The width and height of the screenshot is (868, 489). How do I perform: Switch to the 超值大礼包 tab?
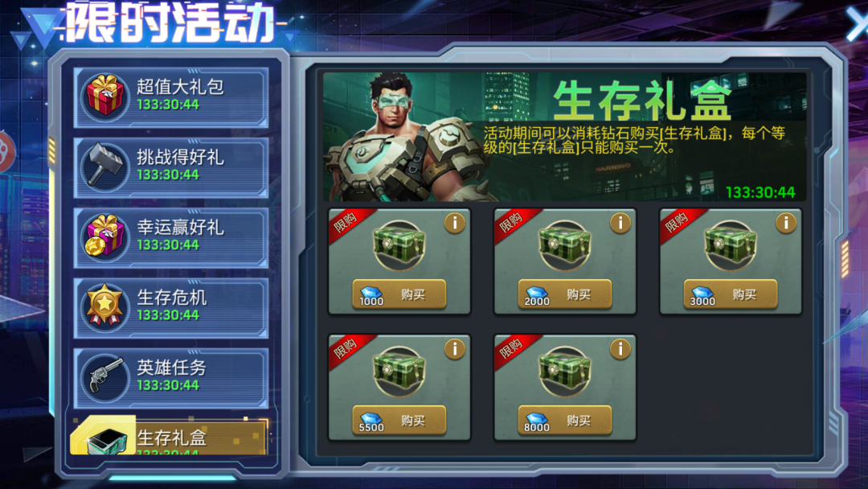[171, 97]
